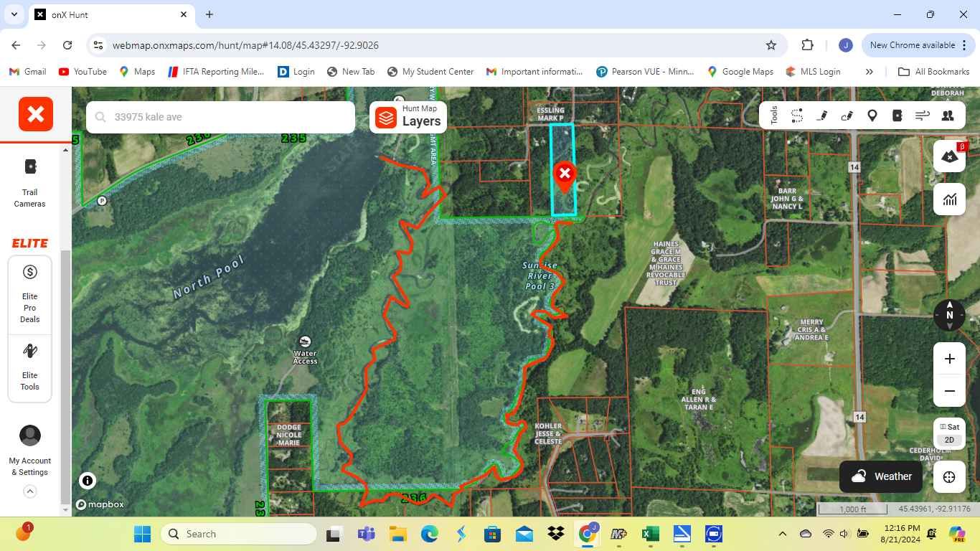The width and height of the screenshot is (980, 551).
Task: Select the Draw pencil tool
Action: [822, 116]
